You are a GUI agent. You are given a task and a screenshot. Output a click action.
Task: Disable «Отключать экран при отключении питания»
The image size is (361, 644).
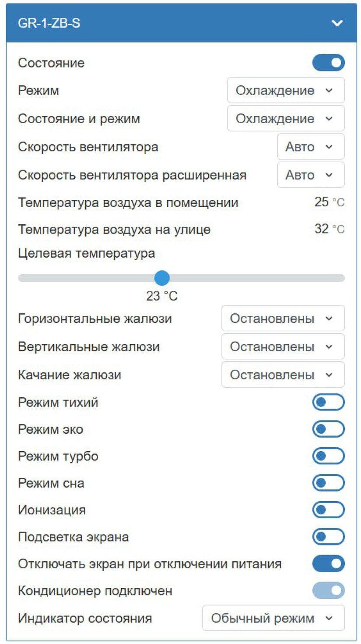pos(328,563)
